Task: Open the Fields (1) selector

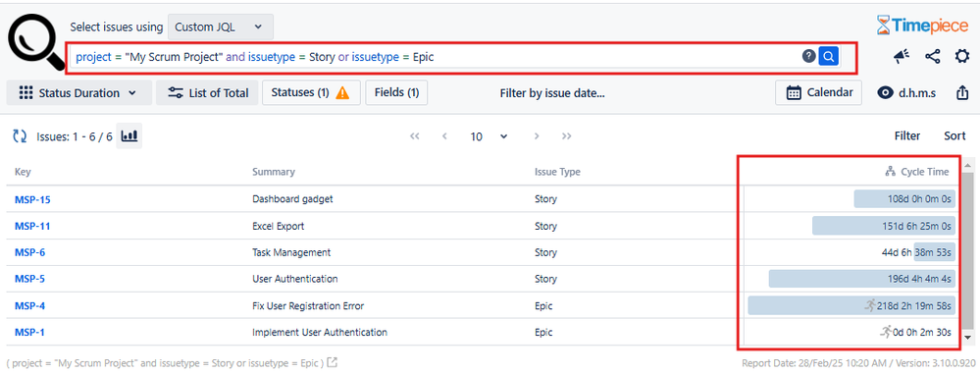Action: (x=396, y=92)
